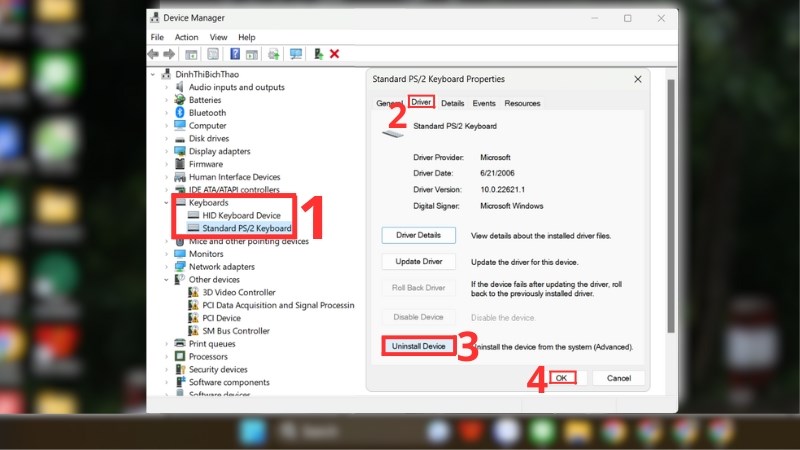Select the HID Keyboard Device entry
Viewport: 800px width, 450px height.
[240, 215]
